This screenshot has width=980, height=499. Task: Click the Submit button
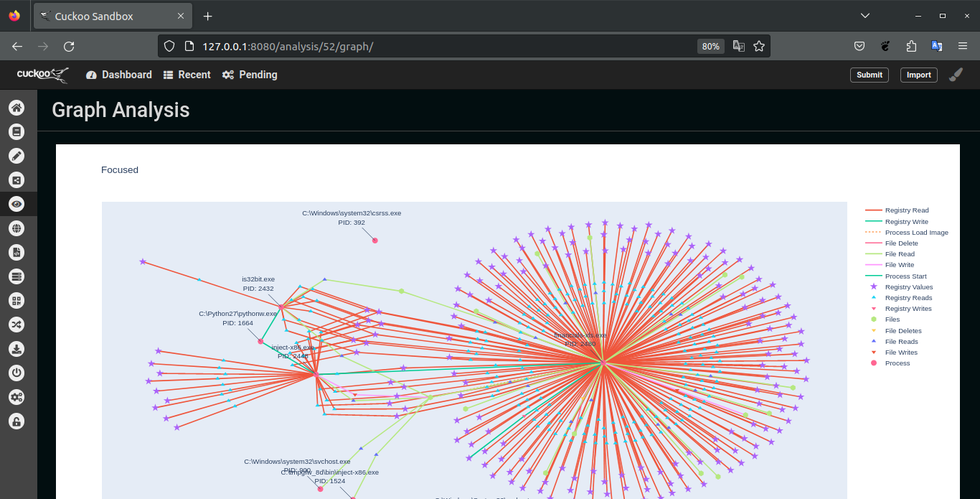tap(870, 75)
